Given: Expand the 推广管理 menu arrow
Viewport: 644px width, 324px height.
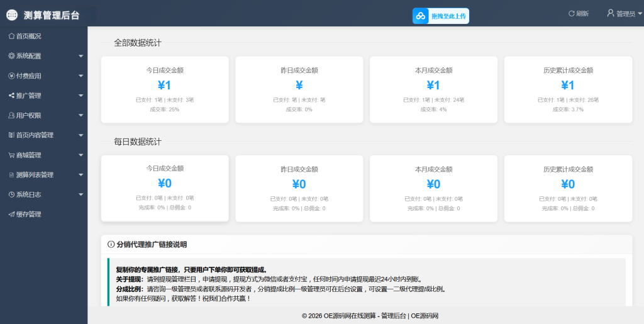Looking at the screenshot, I should (81, 96).
